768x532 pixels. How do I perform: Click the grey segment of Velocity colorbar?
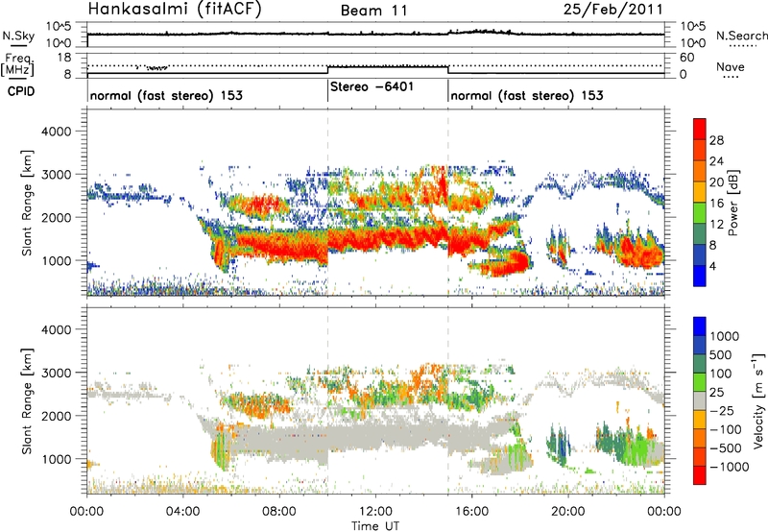700,400
